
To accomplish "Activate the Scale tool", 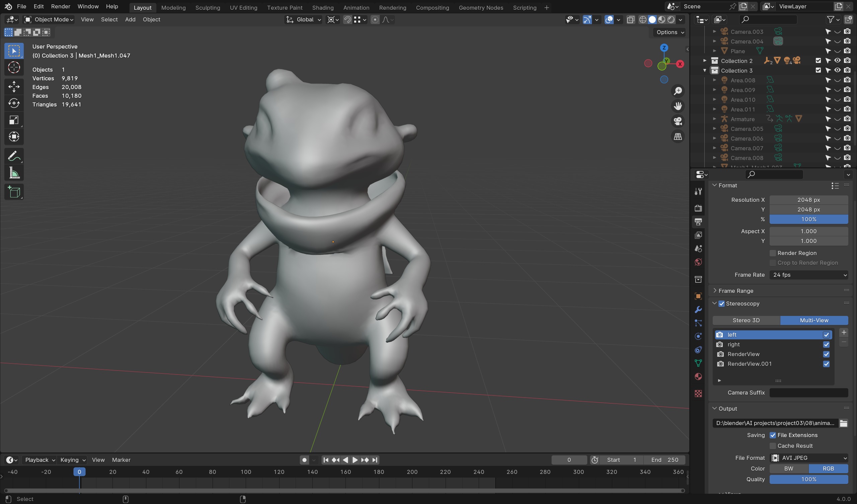I will [x=14, y=120].
